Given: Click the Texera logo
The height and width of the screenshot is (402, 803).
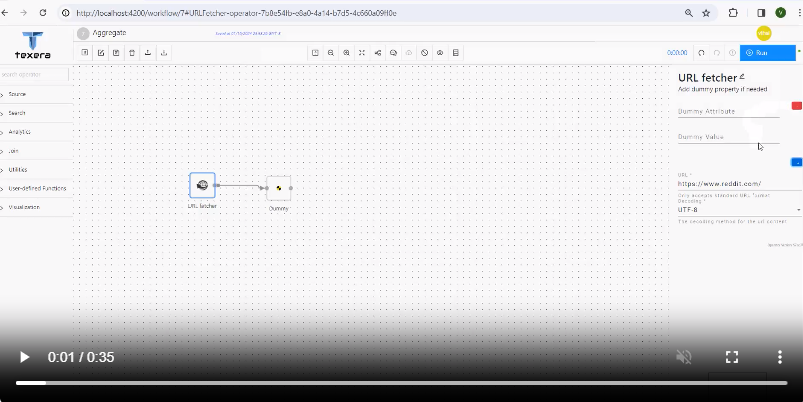Looking at the screenshot, I should (x=33, y=45).
